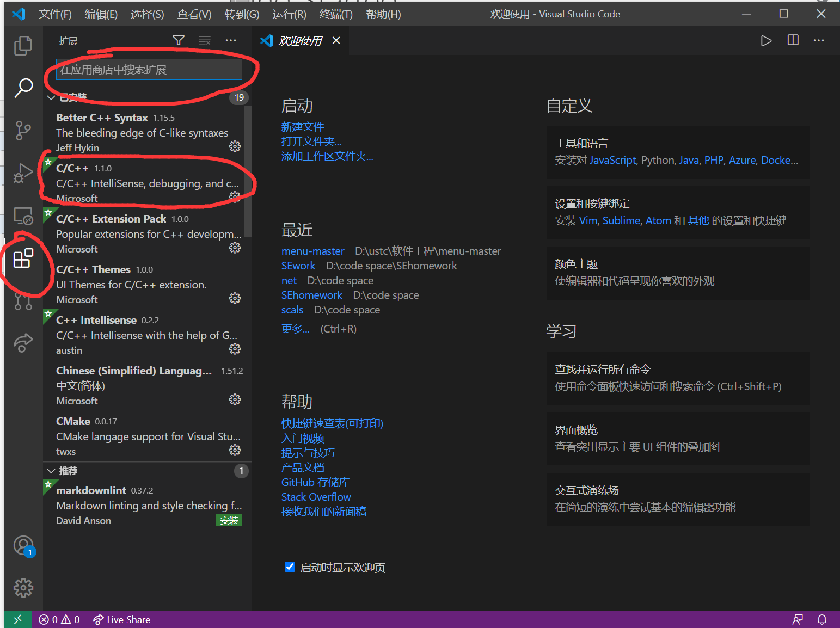Open recent folder SEwork

(298, 266)
